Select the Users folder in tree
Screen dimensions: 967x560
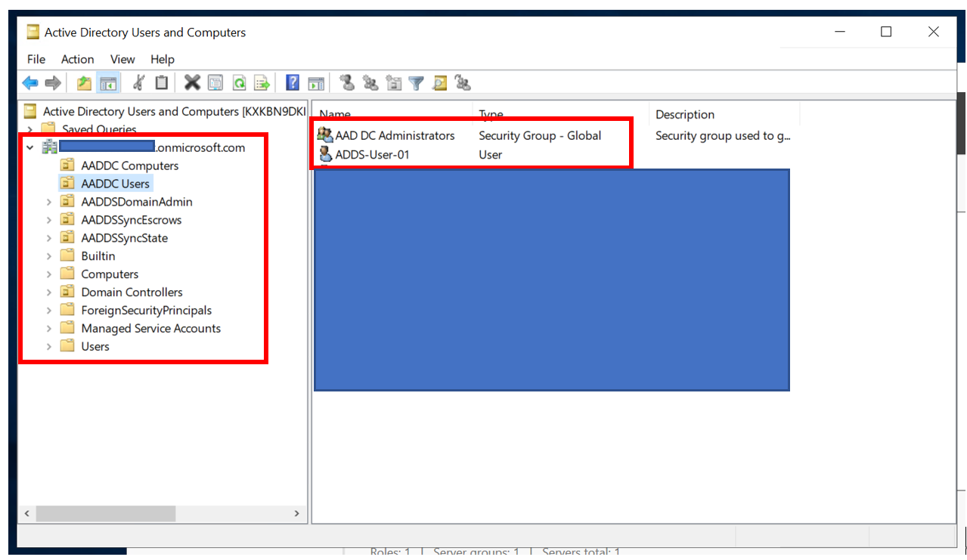[85, 347]
